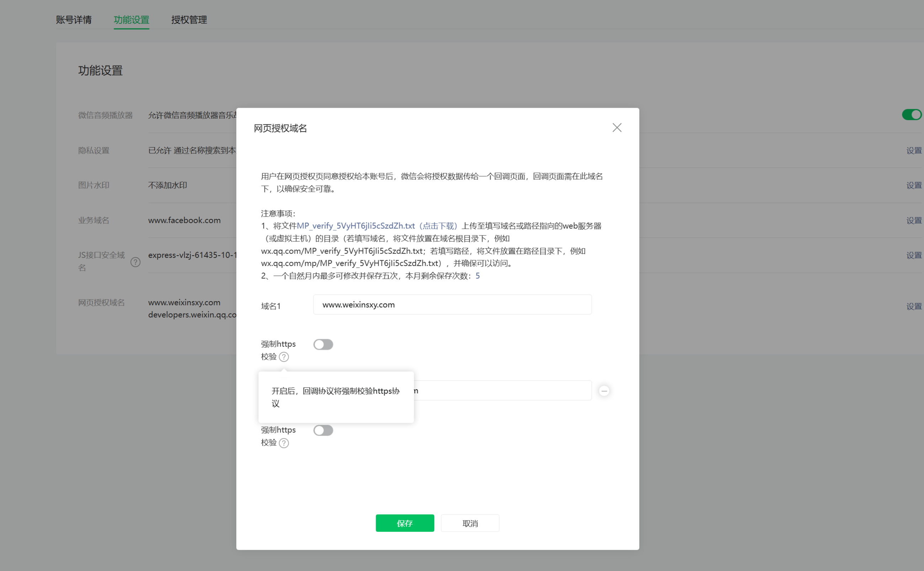924x571 pixels.
Task: Close the 网页授权域名 dialog
Action: [x=617, y=128]
